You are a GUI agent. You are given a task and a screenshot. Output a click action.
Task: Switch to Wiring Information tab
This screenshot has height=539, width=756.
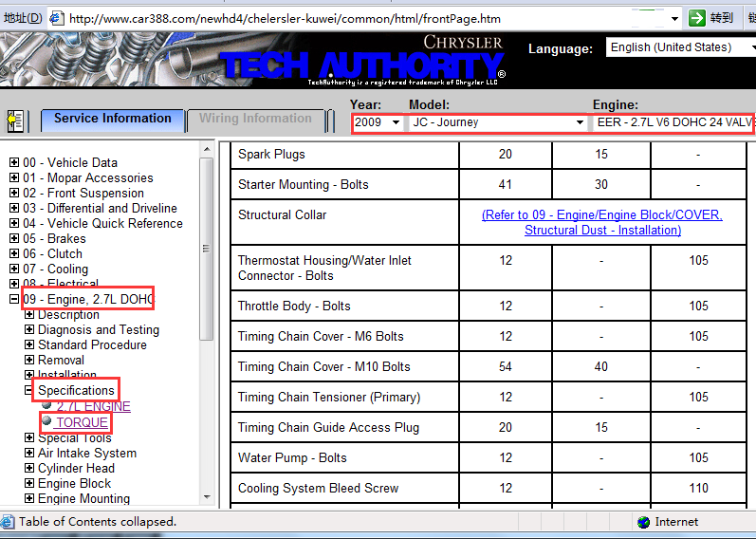coord(255,119)
